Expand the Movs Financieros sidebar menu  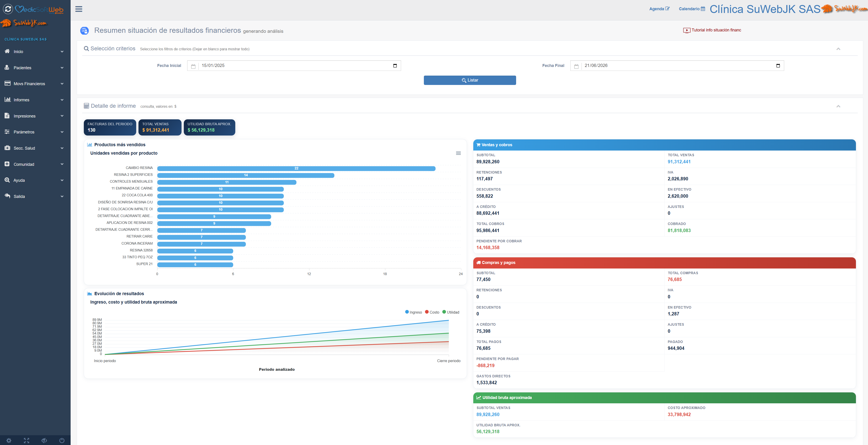[x=34, y=84]
